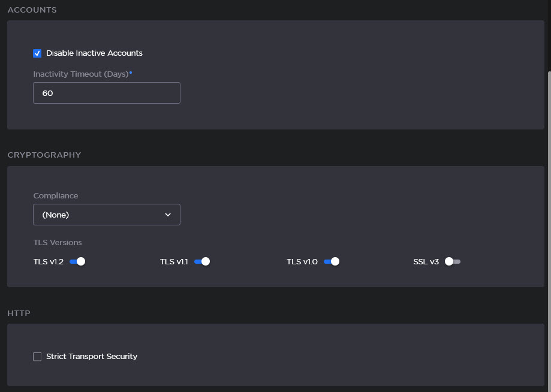Turn off the TLS v1.2 toggle

[x=77, y=261]
